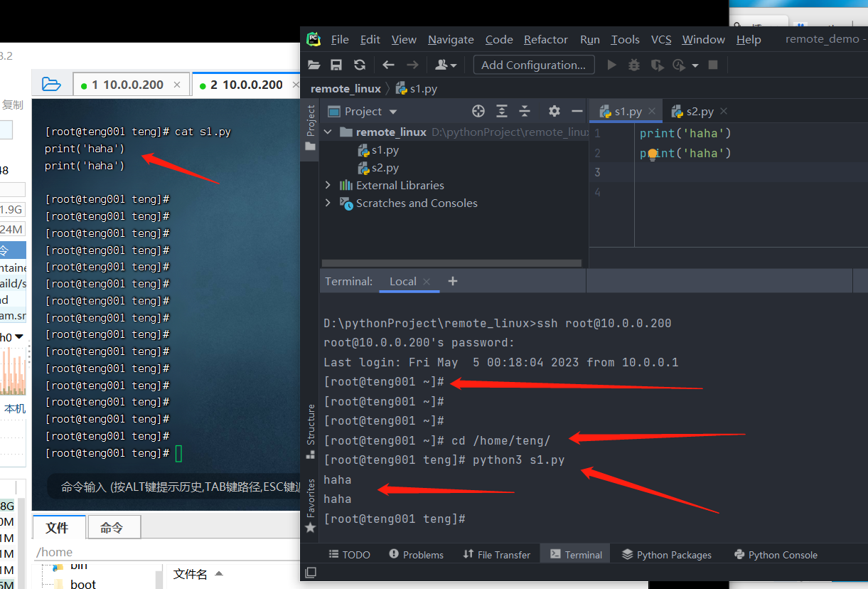Open Project panel gear settings
Image resolution: width=868 pixels, height=589 pixels.
554,111
